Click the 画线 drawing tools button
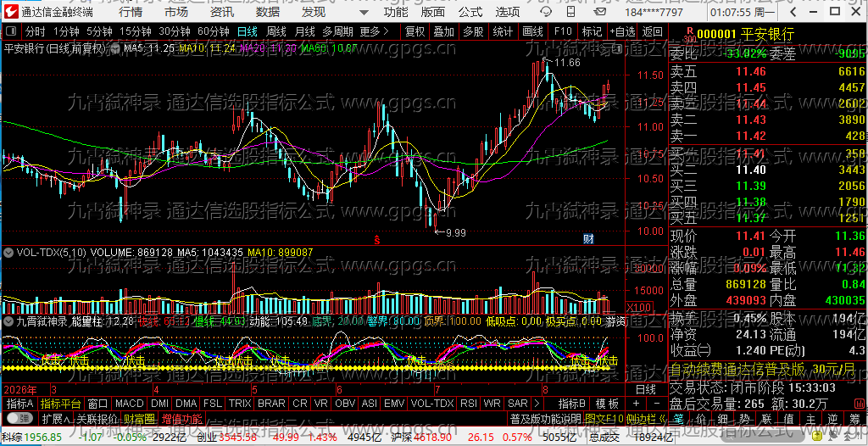 click(x=532, y=31)
